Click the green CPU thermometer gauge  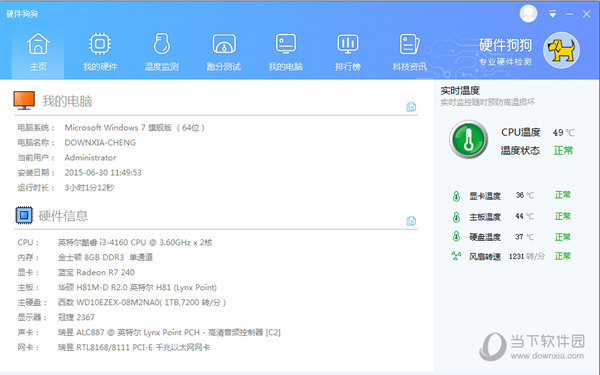coord(468,140)
